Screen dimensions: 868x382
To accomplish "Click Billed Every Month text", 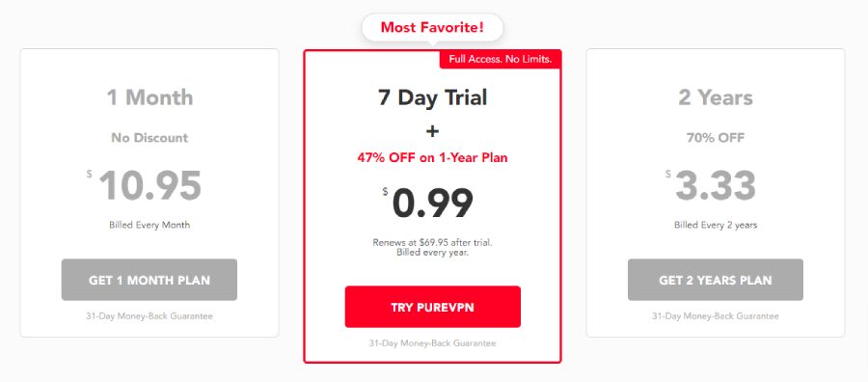I will pyautogui.click(x=149, y=225).
